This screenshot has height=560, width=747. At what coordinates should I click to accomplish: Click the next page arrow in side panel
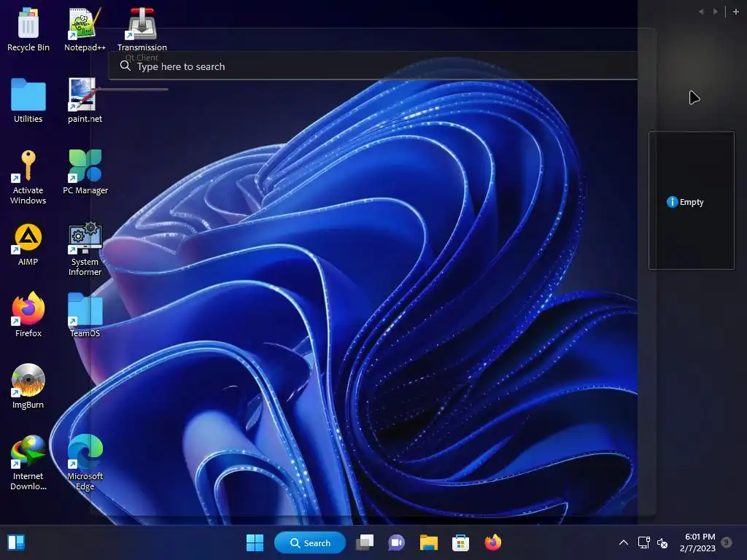tap(716, 12)
